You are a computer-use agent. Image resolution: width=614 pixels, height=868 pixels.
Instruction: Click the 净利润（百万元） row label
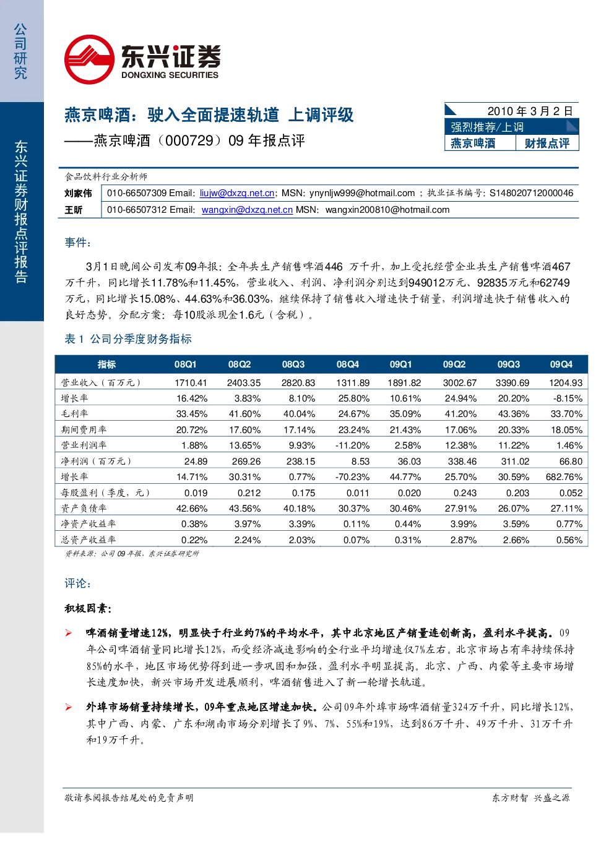tap(96, 462)
